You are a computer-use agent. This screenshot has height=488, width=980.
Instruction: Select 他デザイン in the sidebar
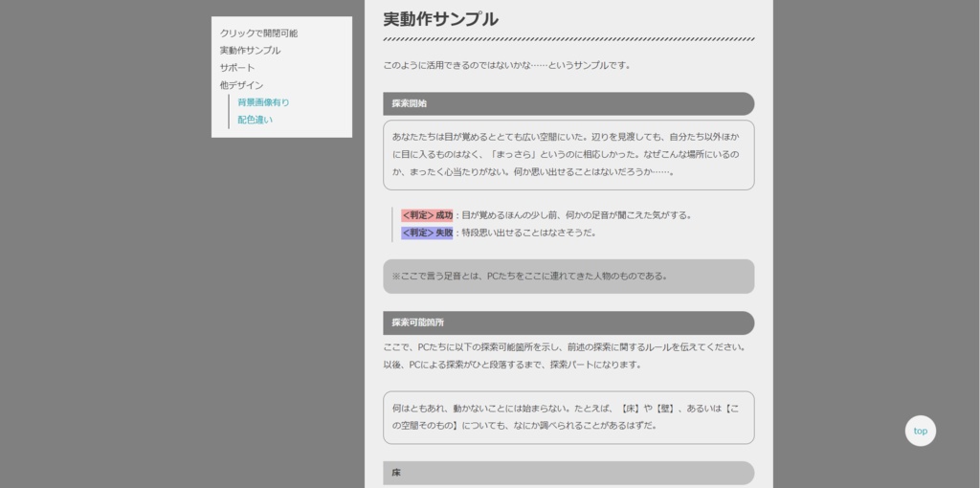(241, 85)
